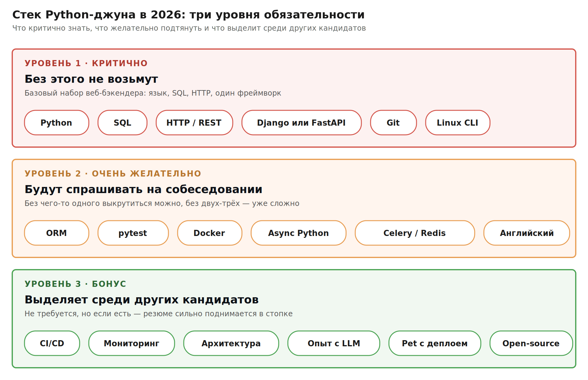Click label 'УРОВЕНЬ 3 · БОНУС'
Viewport: 588px width, 380px height.
tap(75, 284)
